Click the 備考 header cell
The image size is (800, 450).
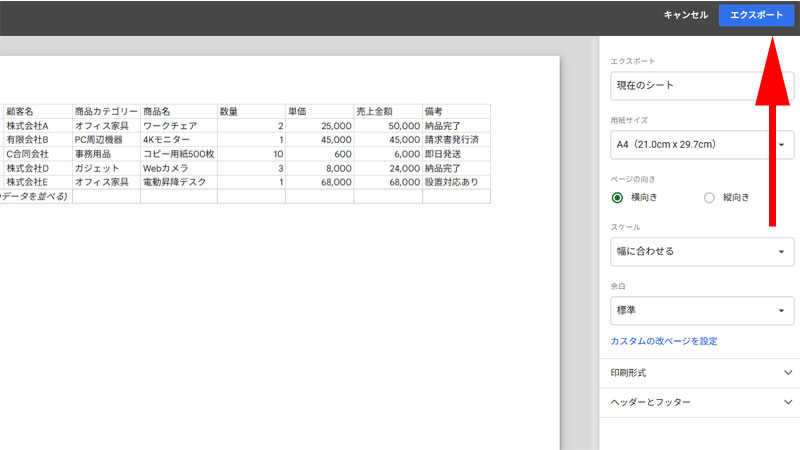click(x=456, y=111)
